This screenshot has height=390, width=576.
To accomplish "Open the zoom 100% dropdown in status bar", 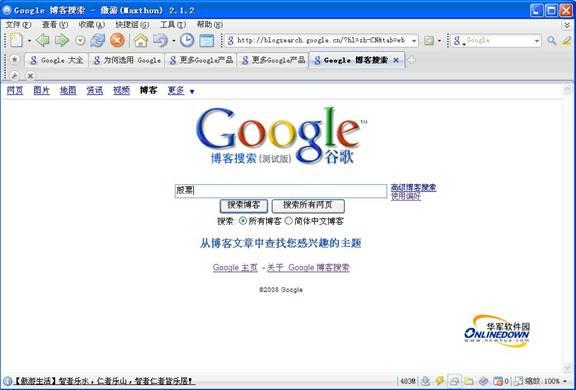I will point(565,382).
